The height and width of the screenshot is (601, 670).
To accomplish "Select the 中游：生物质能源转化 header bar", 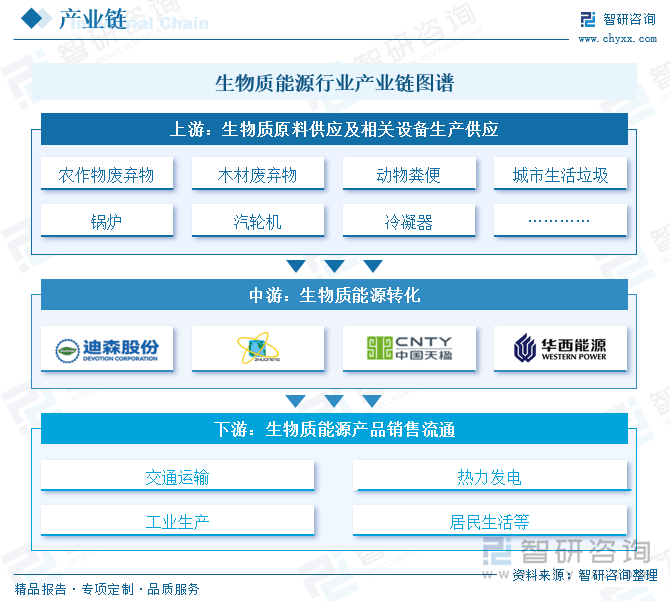I will click(x=334, y=295).
